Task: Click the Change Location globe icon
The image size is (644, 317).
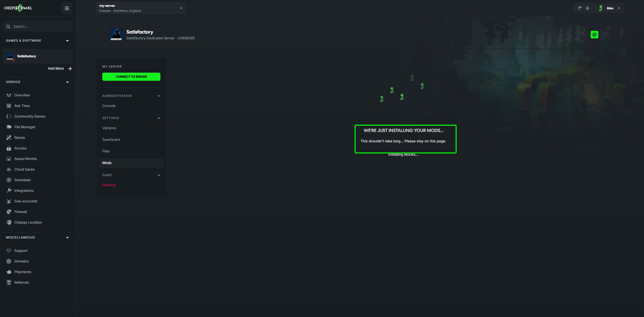Action: 9,222
